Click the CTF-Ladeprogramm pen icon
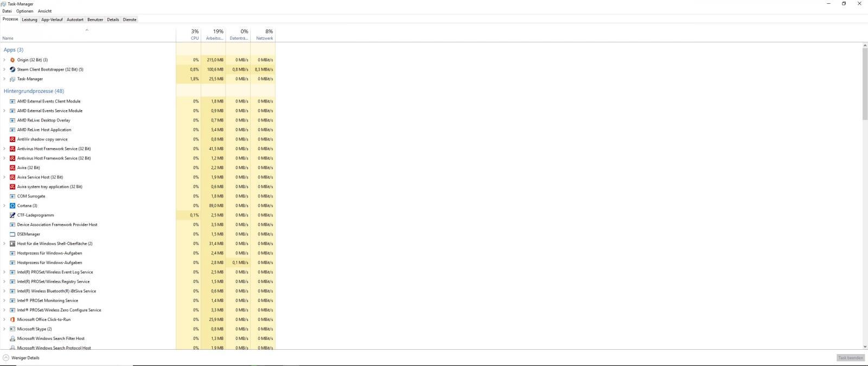 pyautogui.click(x=12, y=215)
